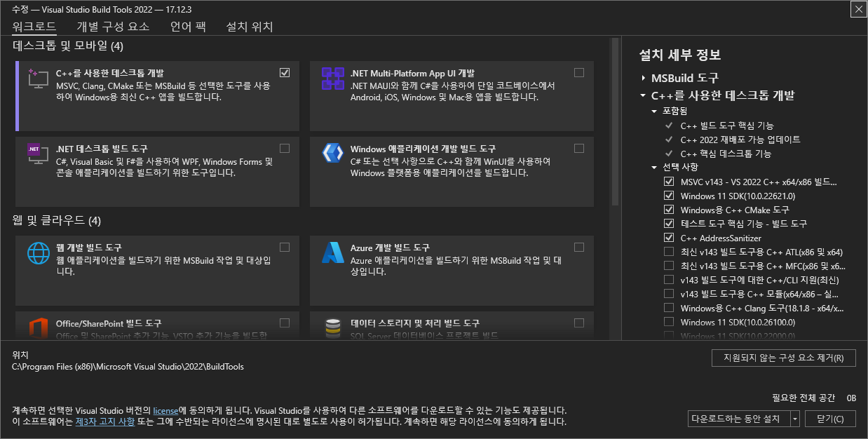Click the 다운로드하는 동안 설치 button
Screen dimensions: 868x439
pos(739,419)
